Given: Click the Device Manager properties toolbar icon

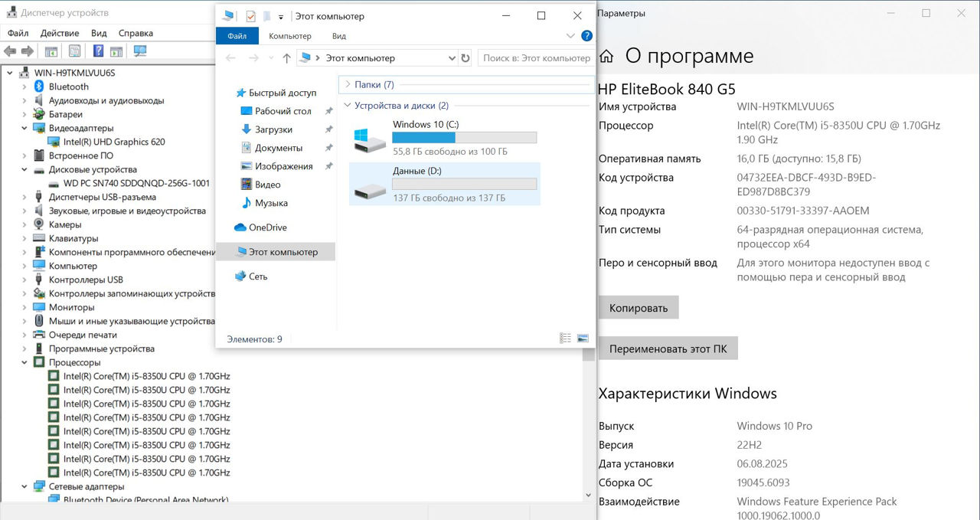Looking at the screenshot, I should click(74, 51).
